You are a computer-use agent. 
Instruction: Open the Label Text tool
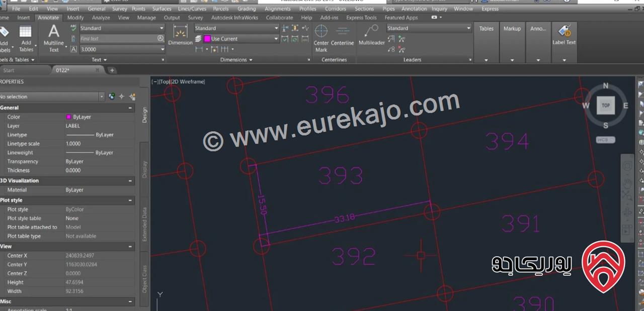point(564,35)
